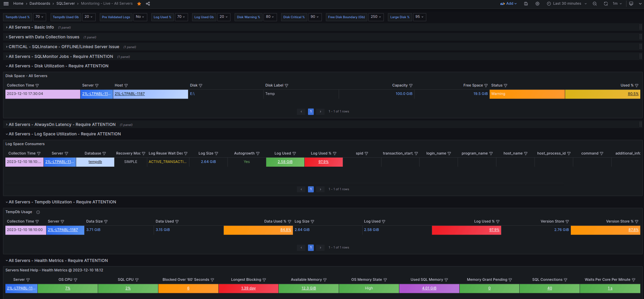Go to next page in Disk Space table

(x=320, y=111)
